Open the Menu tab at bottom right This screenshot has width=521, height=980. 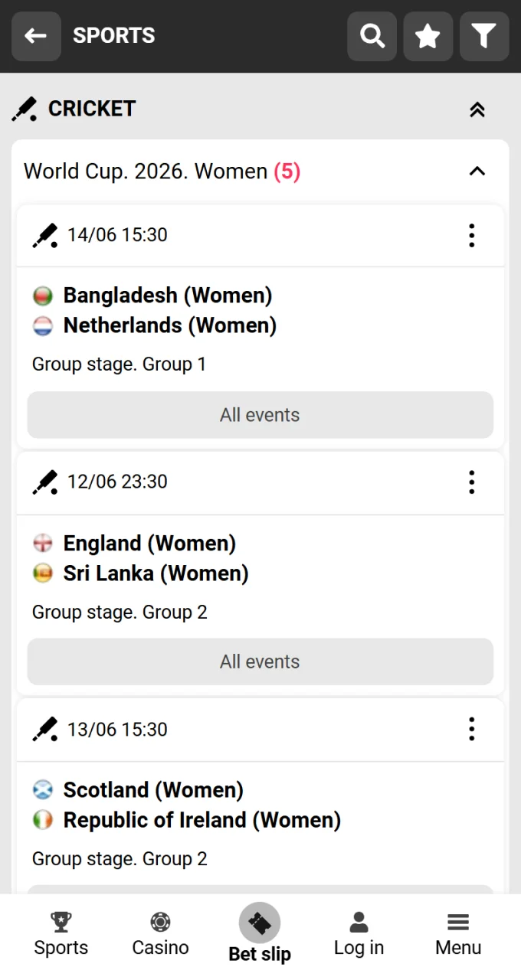[x=457, y=922]
